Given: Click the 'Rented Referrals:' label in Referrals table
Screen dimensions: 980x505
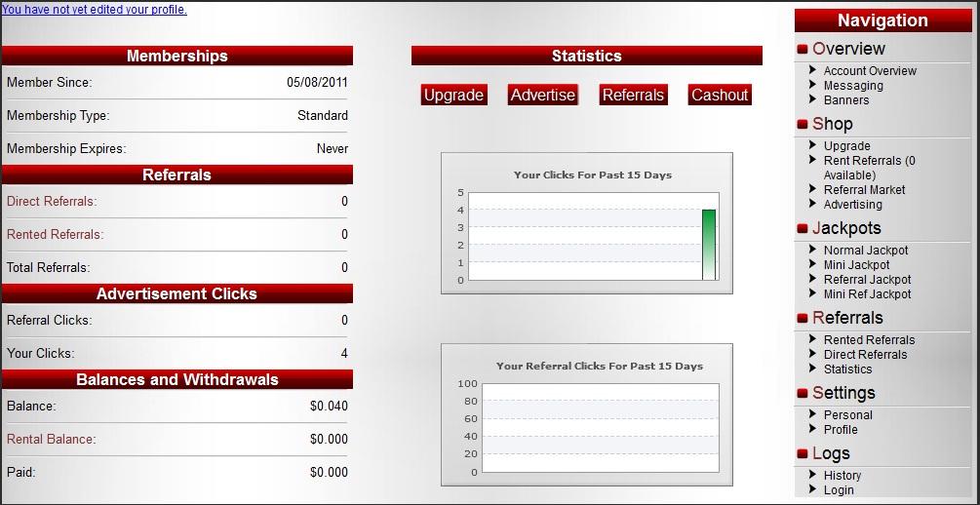Looking at the screenshot, I should pyautogui.click(x=55, y=234).
